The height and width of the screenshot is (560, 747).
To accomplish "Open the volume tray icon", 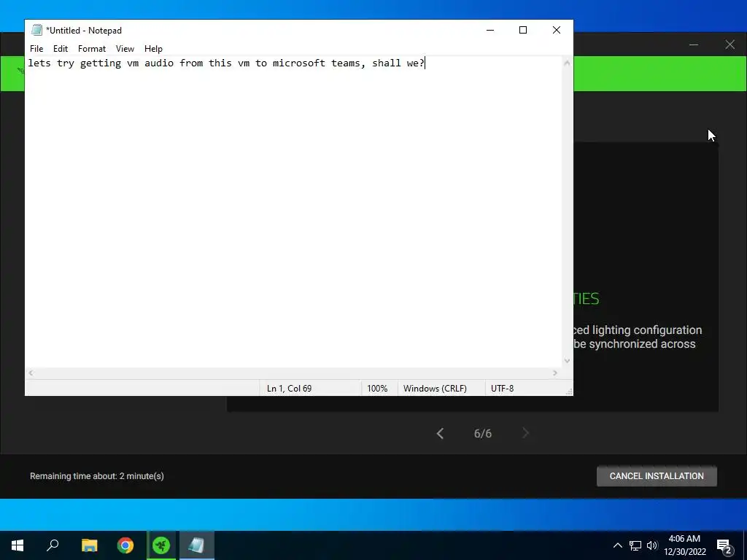I will pos(652,545).
